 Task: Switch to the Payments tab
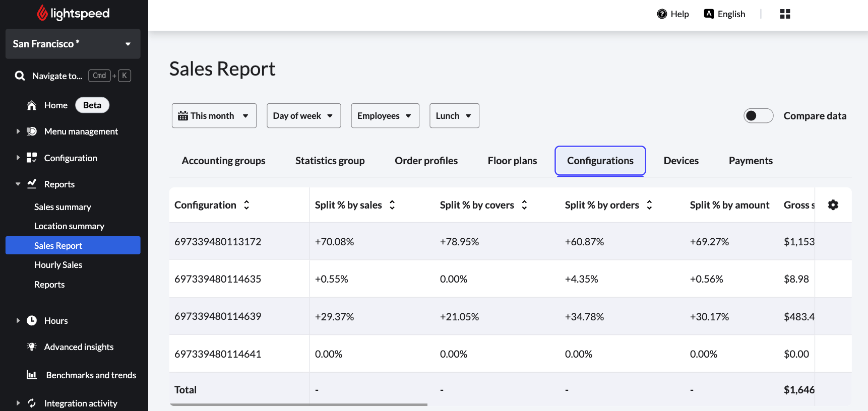coord(750,161)
